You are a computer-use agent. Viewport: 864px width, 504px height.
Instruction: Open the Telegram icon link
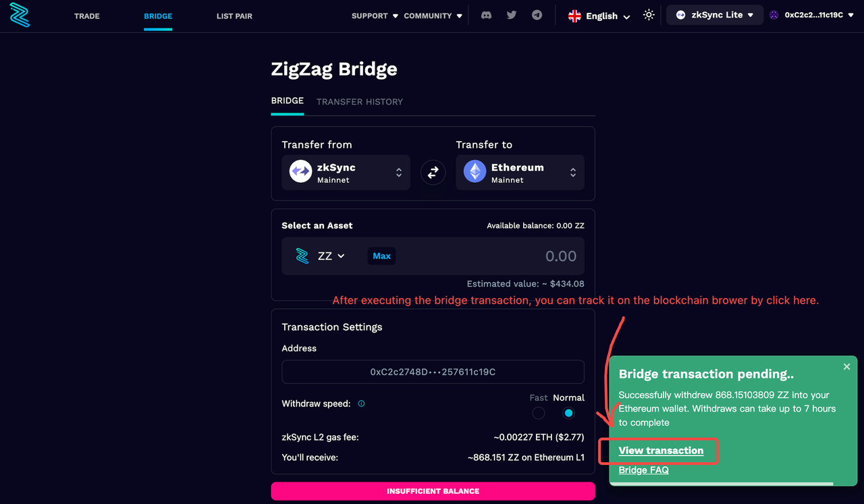(x=537, y=15)
